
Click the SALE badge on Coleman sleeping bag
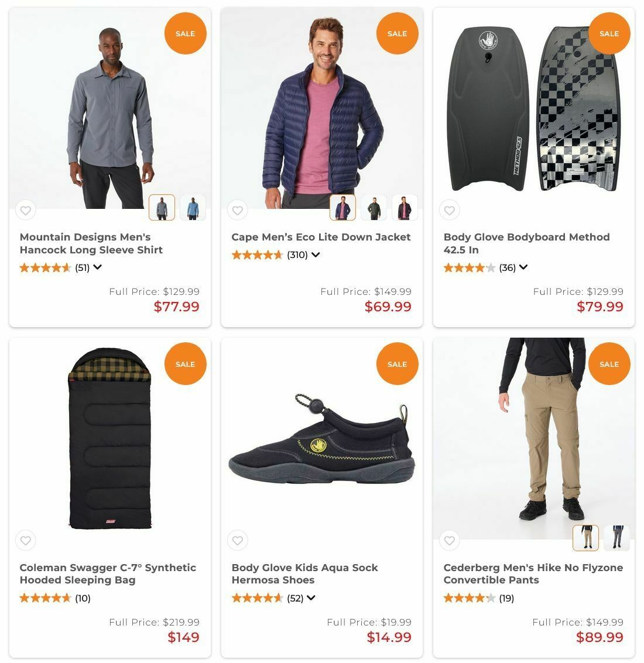185,364
